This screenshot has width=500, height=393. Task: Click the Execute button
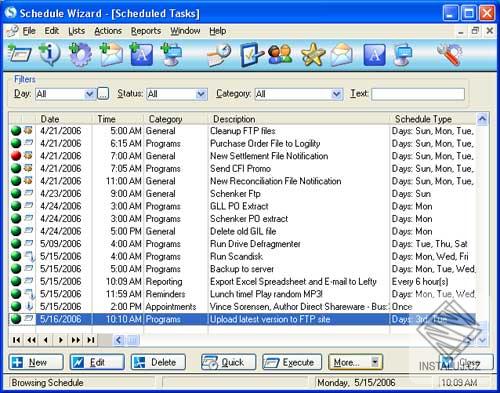(x=292, y=362)
